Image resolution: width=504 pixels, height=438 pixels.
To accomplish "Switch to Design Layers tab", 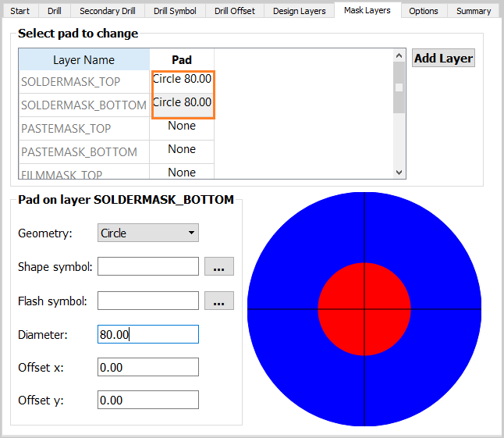I will [x=300, y=11].
